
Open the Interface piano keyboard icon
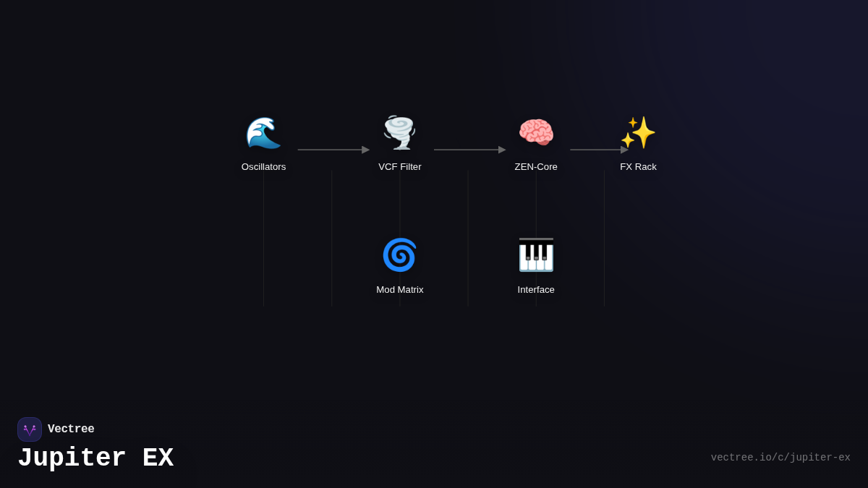pos(536,255)
